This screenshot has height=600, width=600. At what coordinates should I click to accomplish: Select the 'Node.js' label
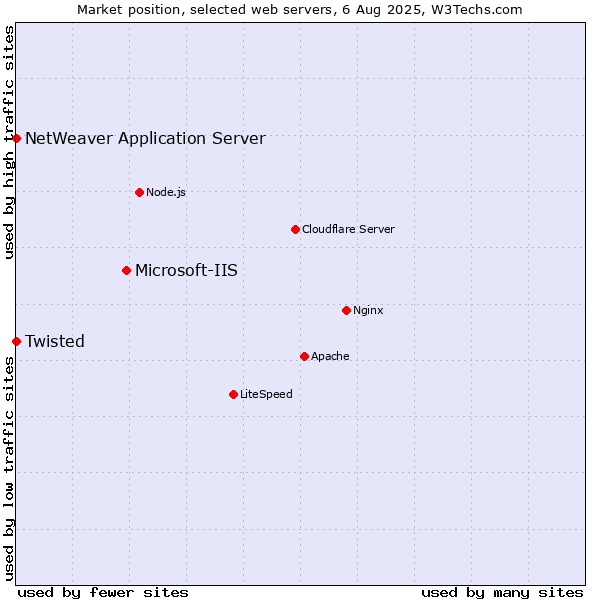(166, 192)
